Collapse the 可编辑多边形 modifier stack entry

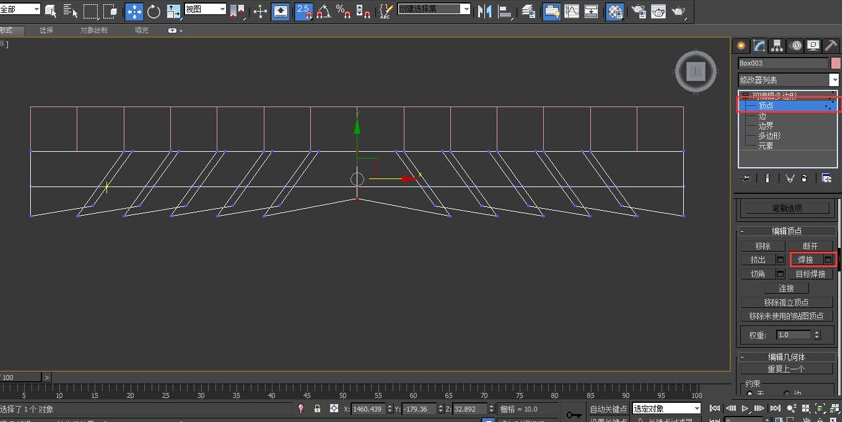[x=745, y=96]
